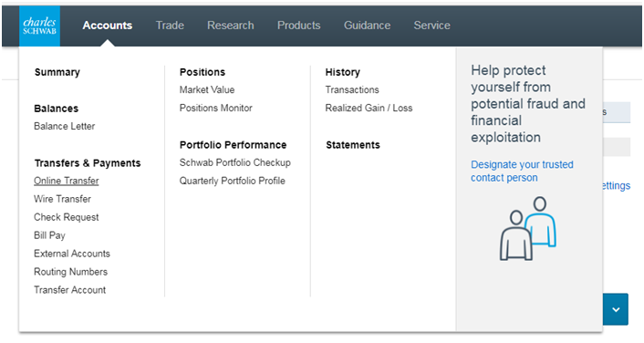This screenshot has width=644, height=343.
Task: Click Designate your trusted contact person
Action: 522,171
